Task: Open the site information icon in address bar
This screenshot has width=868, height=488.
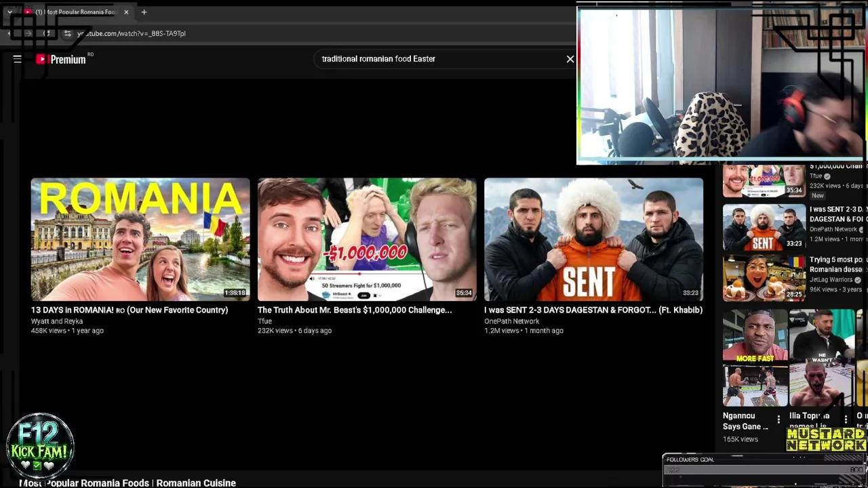Action: (67, 33)
